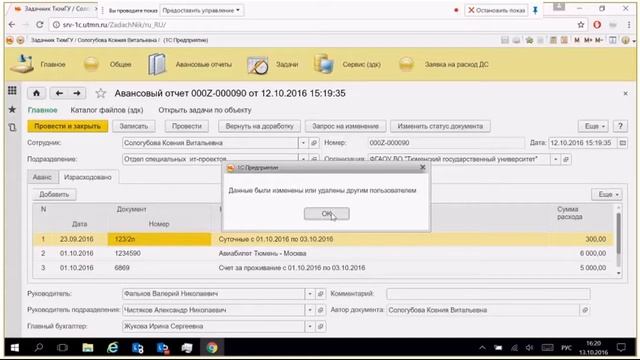The height and width of the screenshot is (360, 640).
Task: Open help with the question mark button
Action: click(620, 126)
